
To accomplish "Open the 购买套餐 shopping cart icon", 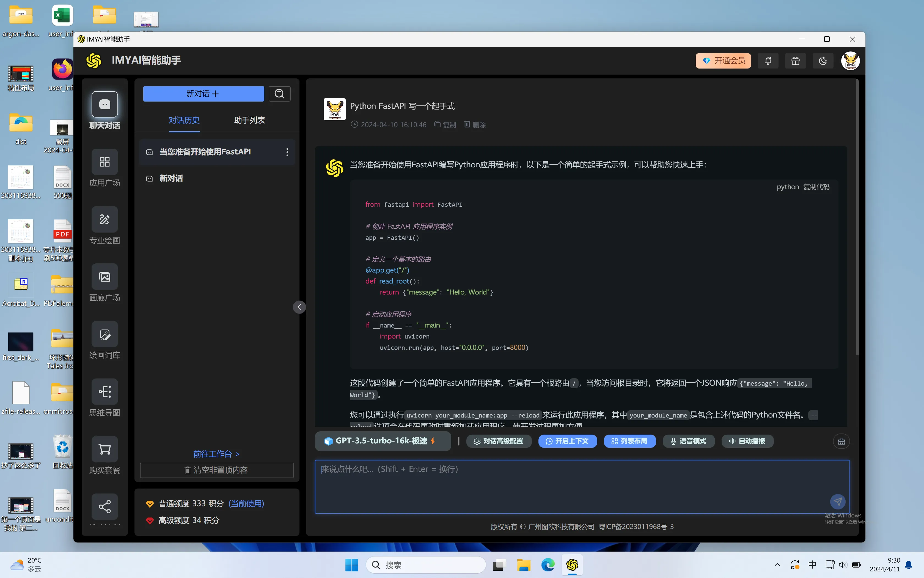I will [105, 449].
